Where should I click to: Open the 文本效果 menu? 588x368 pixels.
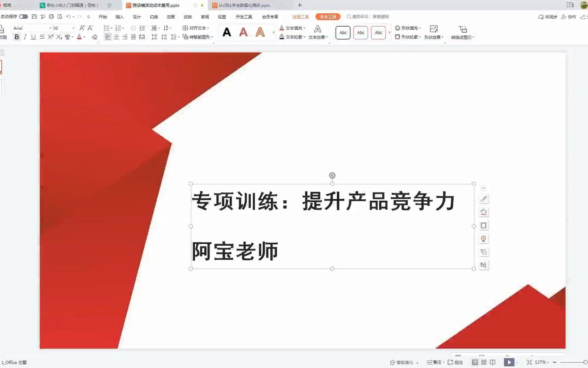(318, 33)
